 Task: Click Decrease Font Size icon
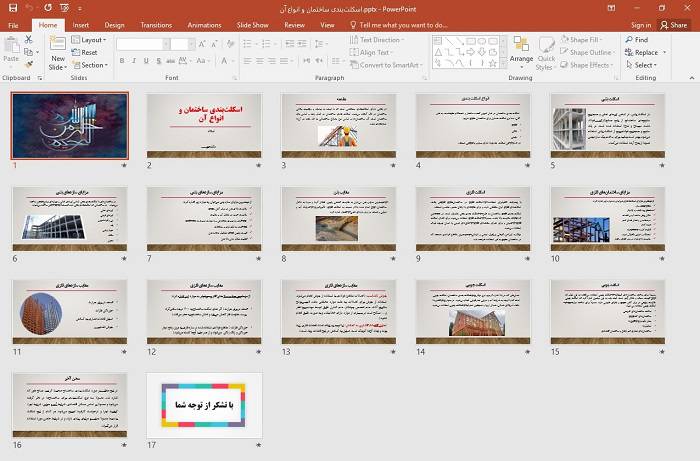pos(215,44)
